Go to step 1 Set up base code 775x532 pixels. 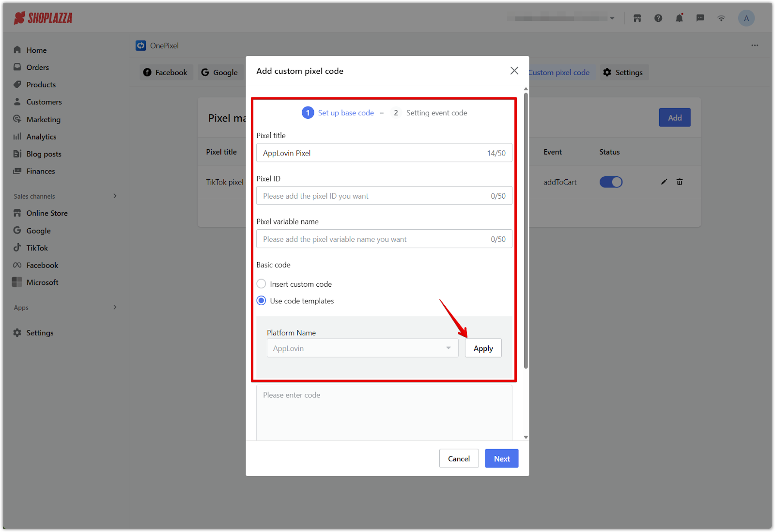pos(338,113)
